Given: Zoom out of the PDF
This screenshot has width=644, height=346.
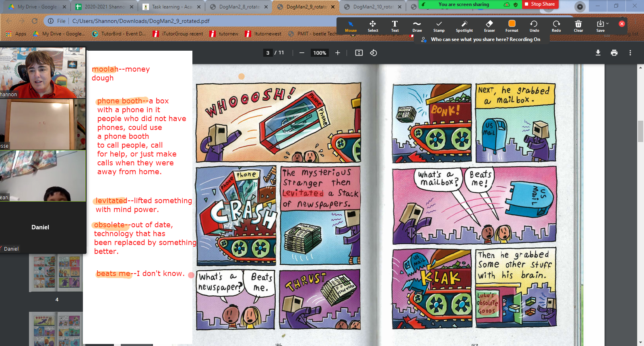Looking at the screenshot, I should pos(301,53).
